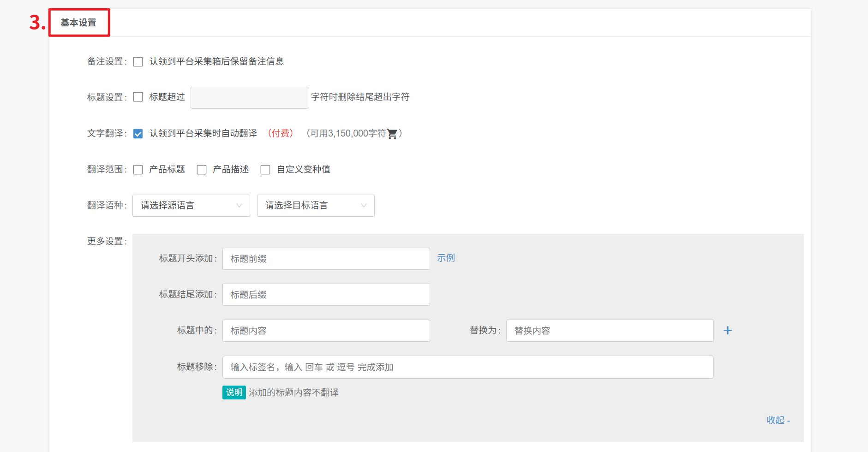This screenshot has height=452, width=868.
Task: Enable the 自定义变种值 checkbox
Action: point(265,170)
